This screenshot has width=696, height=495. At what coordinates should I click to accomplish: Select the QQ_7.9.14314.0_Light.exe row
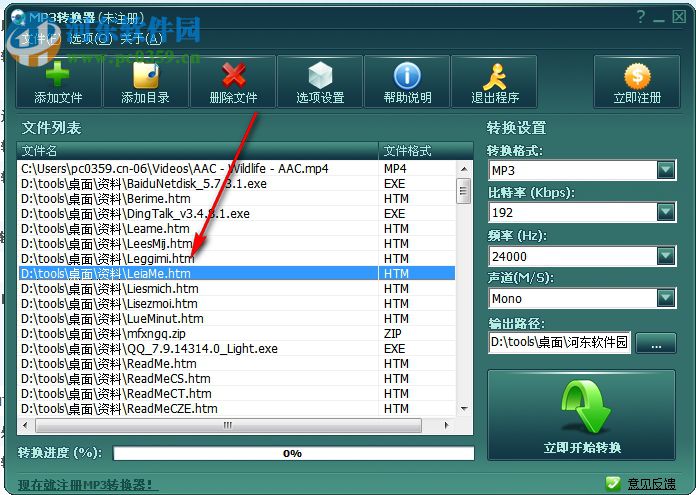237,348
